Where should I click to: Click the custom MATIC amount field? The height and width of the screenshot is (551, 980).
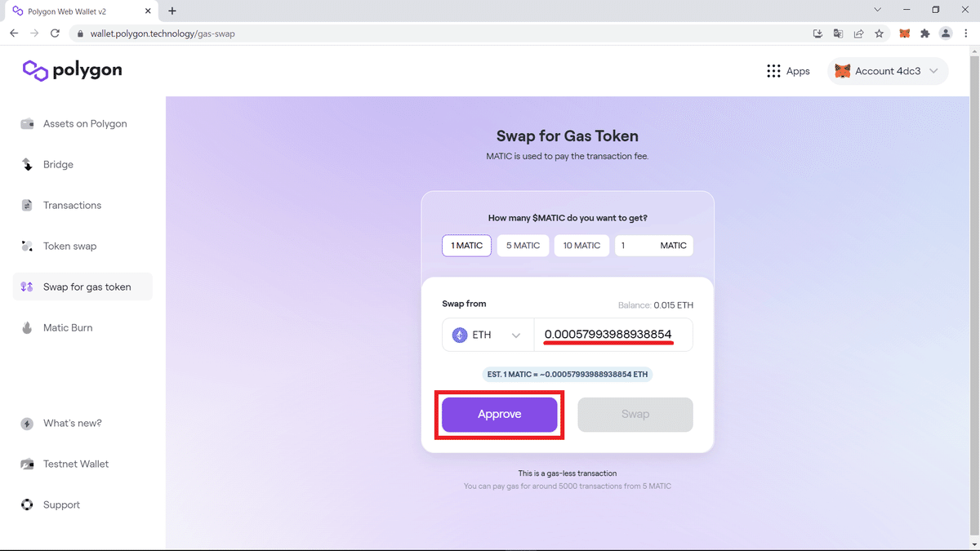(x=653, y=246)
